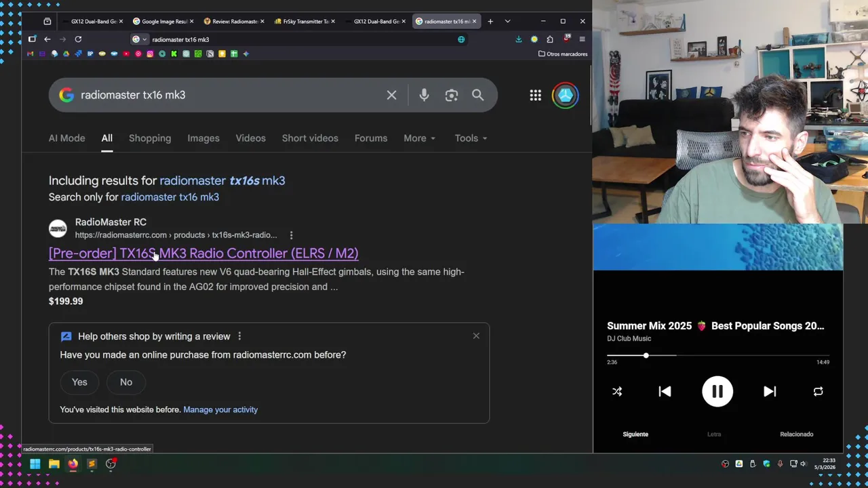868x488 pixels.
Task: Open the YouTube bookmark icon
Action: 126,54
